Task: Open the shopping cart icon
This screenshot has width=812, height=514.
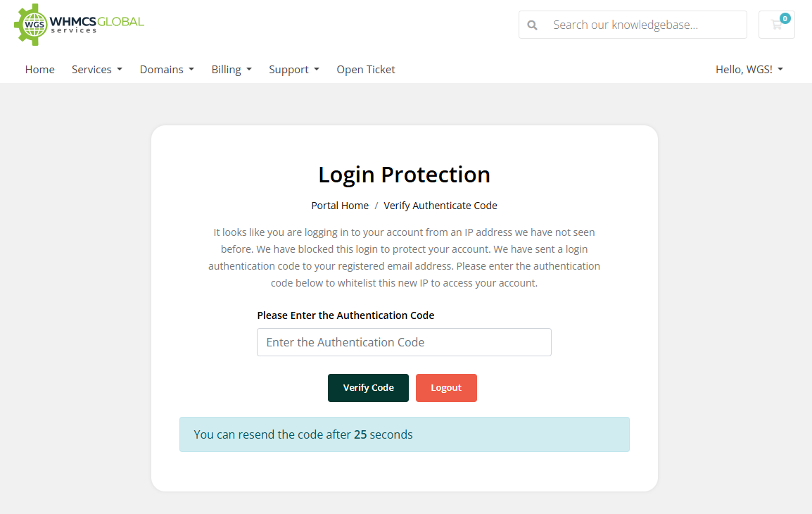Action: [x=776, y=25]
